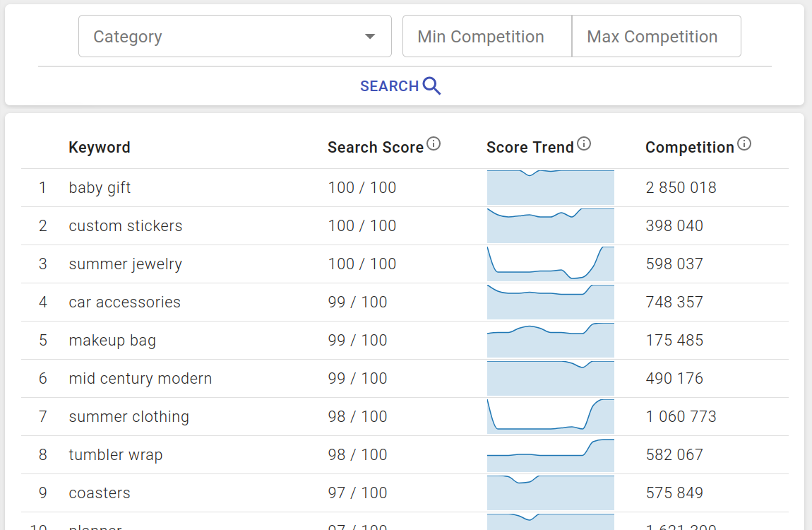The height and width of the screenshot is (530, 812).
Task: Click mid century modern's 99 / 100 score
Action: click(x=357, y=379)
